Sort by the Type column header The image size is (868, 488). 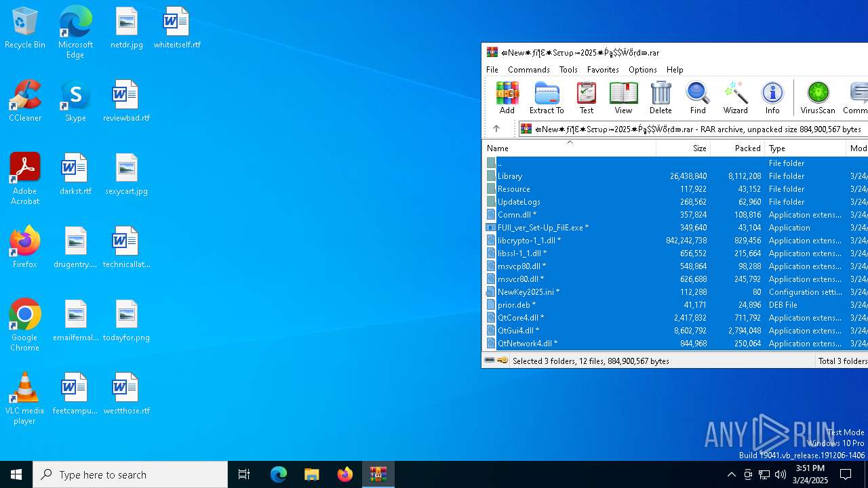pyautogui.click(x=805, y=148)
